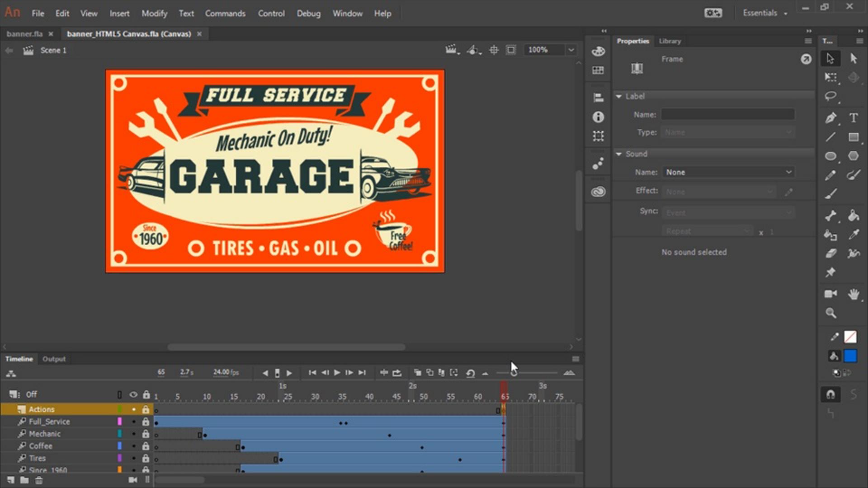The image size is (868, 488).
Task: Toggle visibility of the Mechanic layer
Action: tap(134, 434)
